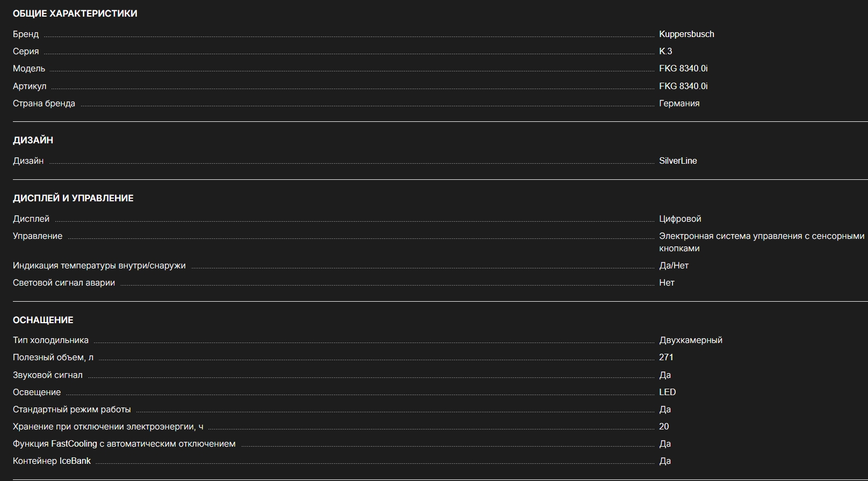The height and width of the screenshot is (481, 868).
Task: Click the Световой сигнал аварии label
Action: (x=64, y=282)
